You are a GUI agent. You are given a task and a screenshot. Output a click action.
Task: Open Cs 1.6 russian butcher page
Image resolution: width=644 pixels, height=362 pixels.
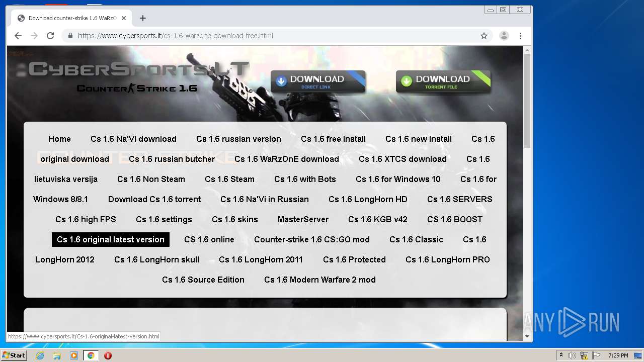pyautogui.click(x=172, y=159)
